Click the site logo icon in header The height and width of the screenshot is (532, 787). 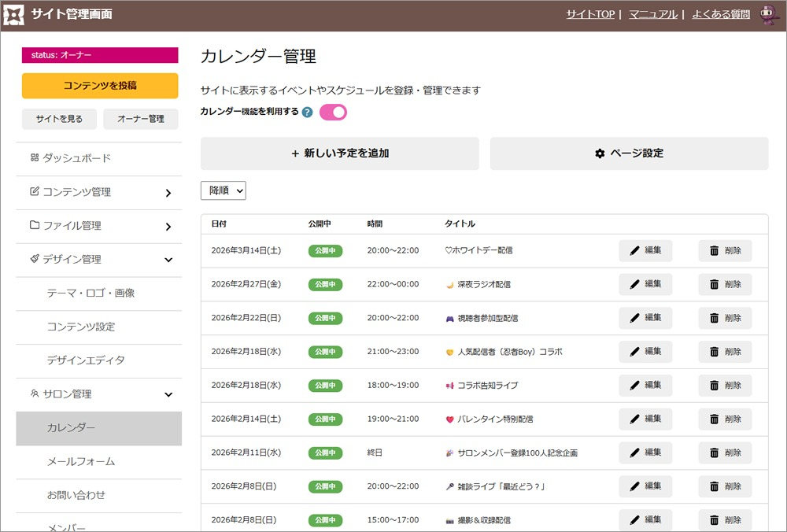(x=14, y=14)
